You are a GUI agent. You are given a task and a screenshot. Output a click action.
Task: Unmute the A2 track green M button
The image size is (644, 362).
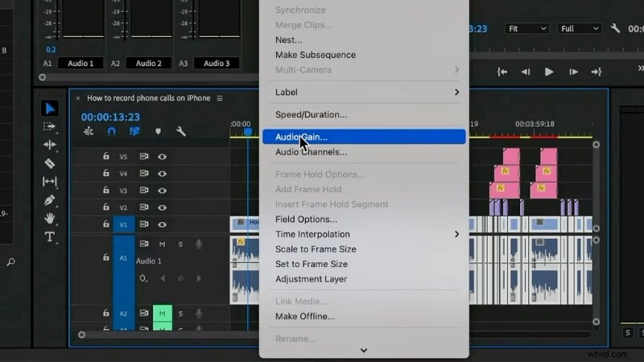pyautogui.click(x=163, y=314)
